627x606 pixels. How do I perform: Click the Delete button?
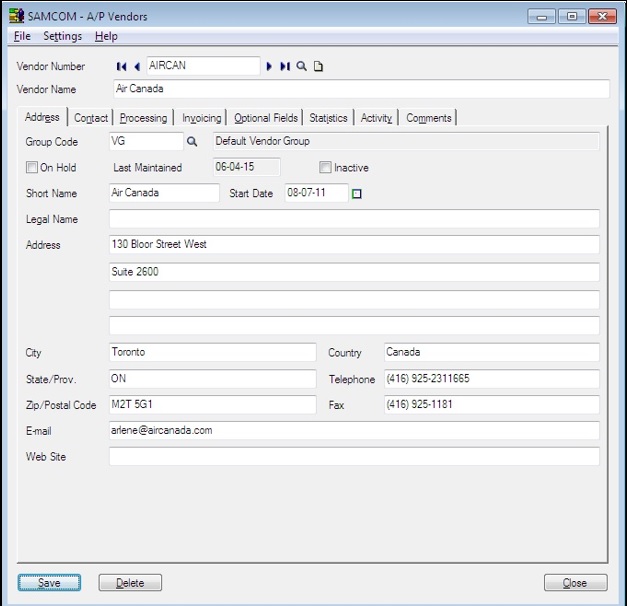coord(130,583)
